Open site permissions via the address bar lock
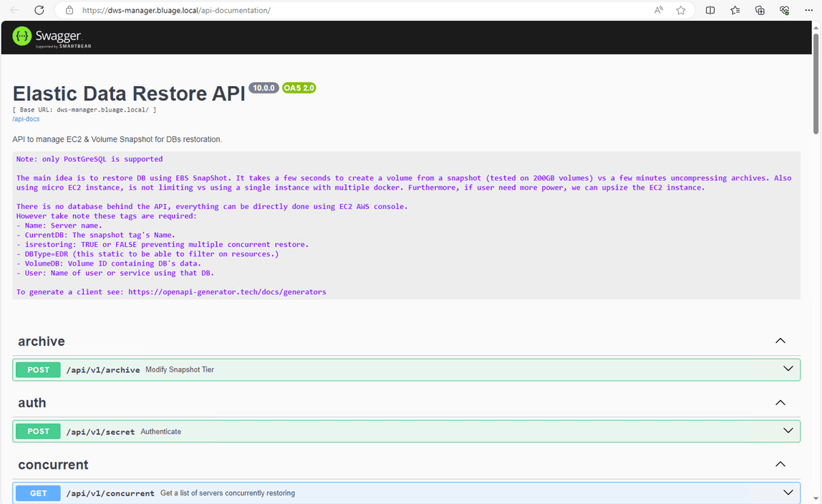 [x=68, y=10]
